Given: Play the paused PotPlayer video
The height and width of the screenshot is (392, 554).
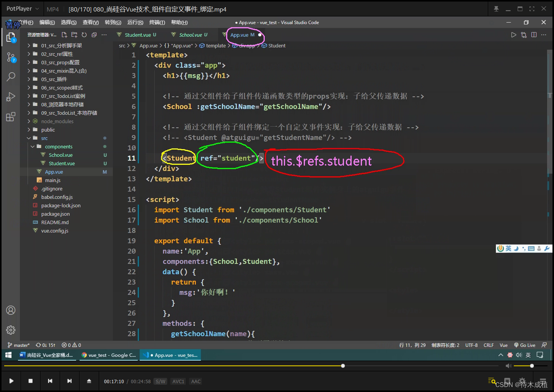Looking at the screenshot, I should coord(11,381).
